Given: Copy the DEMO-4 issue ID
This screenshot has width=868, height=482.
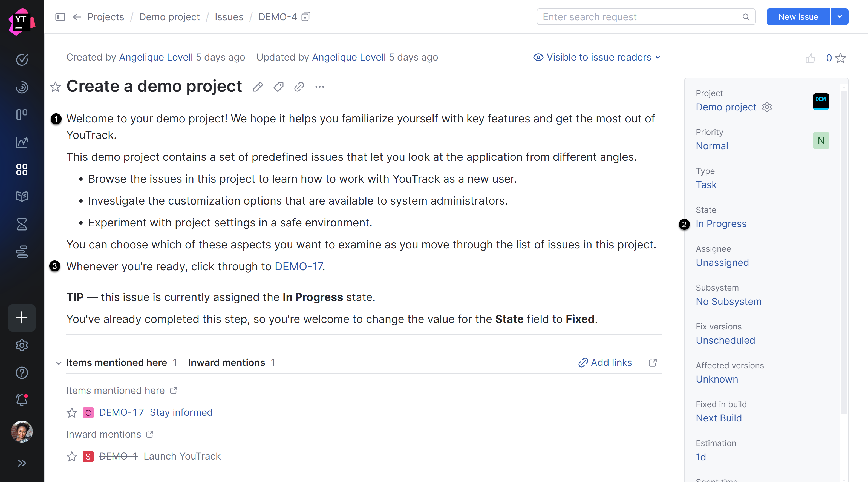Looking at the screenshot, I should point(306,16).
